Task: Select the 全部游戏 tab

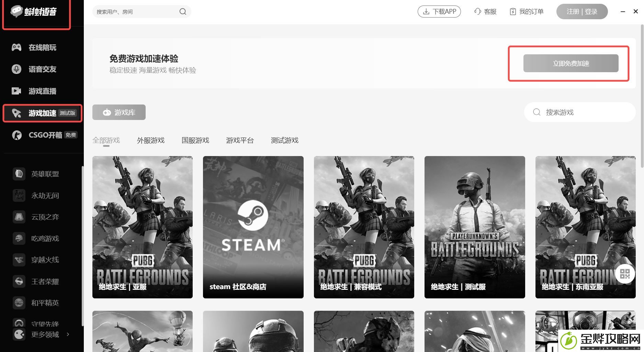Action: 106,140
